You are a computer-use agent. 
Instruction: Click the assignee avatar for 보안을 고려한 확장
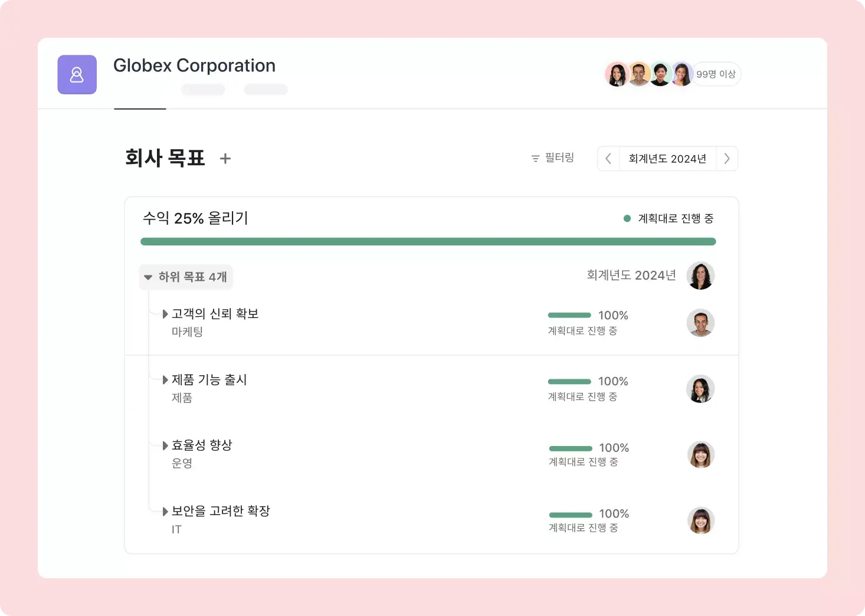click(700, 520)
